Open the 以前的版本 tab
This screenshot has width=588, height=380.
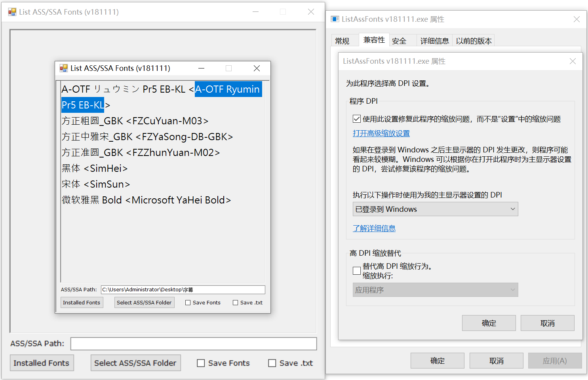point(474,41)
